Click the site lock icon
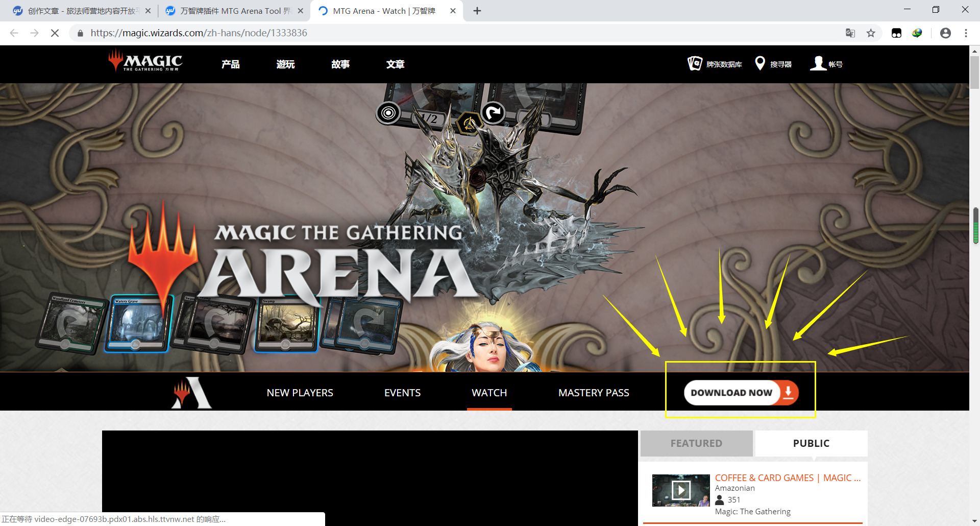980x526 pixels. 80,33
